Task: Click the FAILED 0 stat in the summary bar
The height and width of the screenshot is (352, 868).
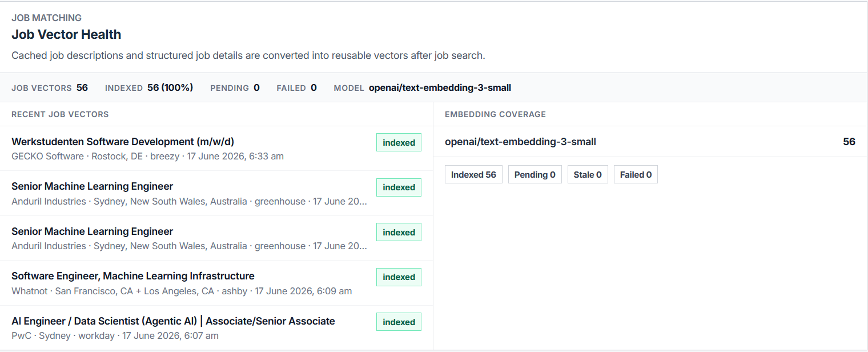Action: (x=296, y=88)
